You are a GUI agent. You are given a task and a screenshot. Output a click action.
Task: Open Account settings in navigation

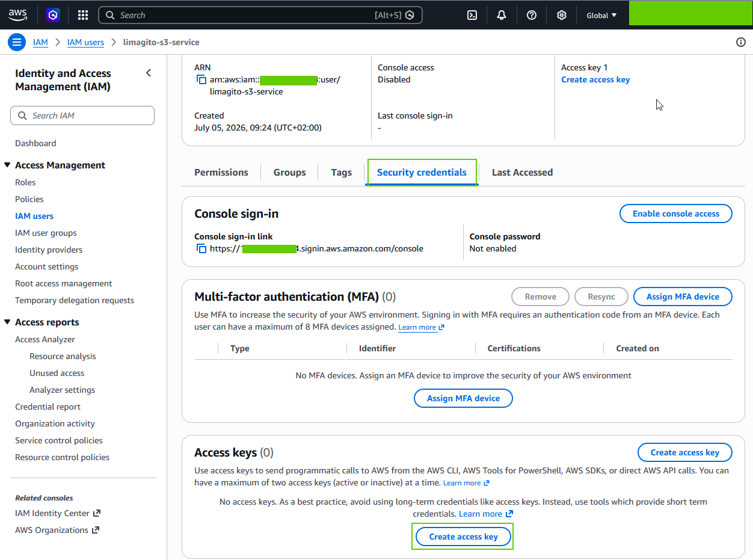47,266
